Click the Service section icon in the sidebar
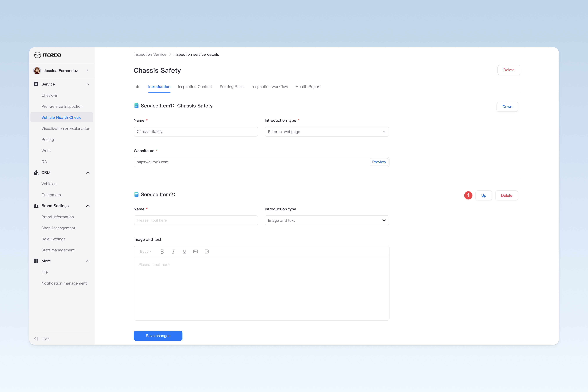Image resolution: width=588 pixels, height=392 pixels. (x=36, y=84)
